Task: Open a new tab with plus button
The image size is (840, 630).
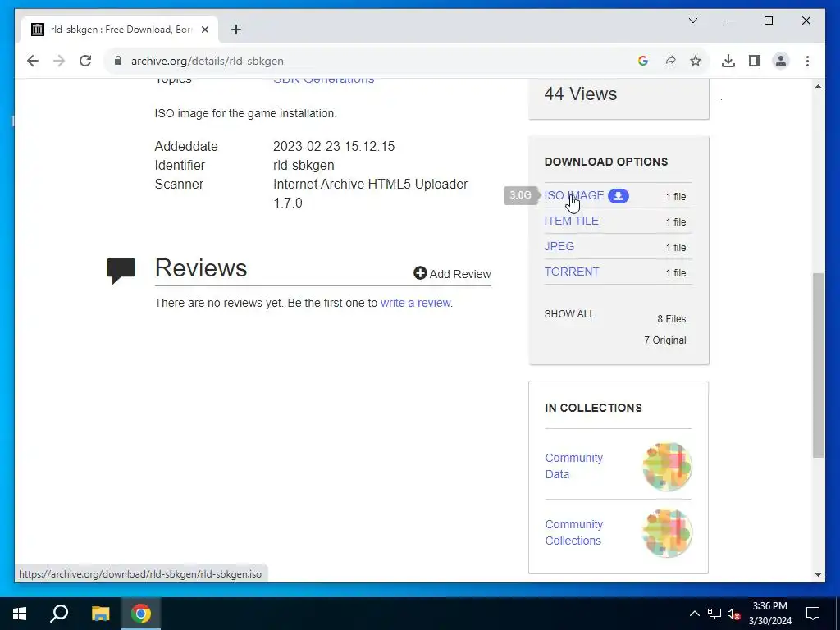Action: pyautogui.click(x=235, y=30)
